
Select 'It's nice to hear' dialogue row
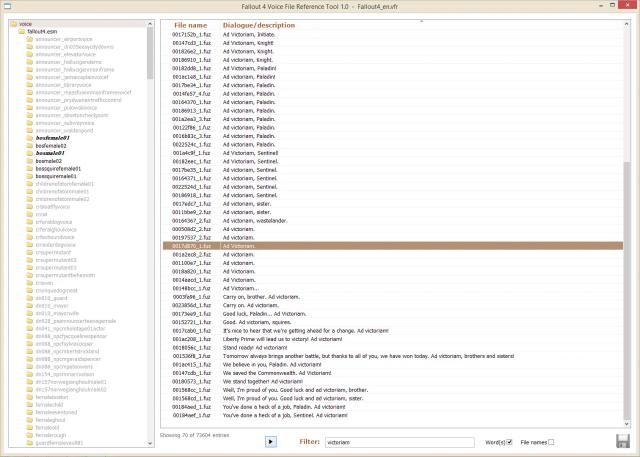[393, 331]
